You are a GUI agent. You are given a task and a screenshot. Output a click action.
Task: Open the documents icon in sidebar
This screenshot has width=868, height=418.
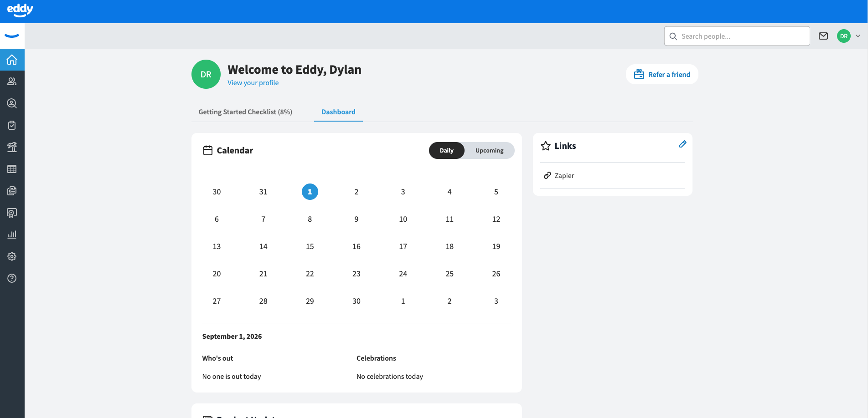(12, 191)
